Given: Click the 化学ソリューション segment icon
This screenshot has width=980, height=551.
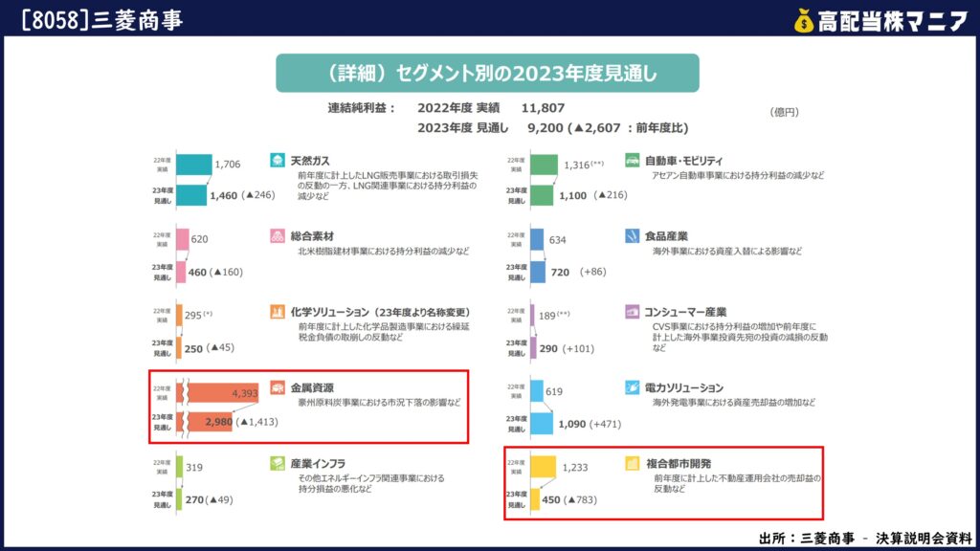Looking at the screenshot, I should (x=278, y=312).
